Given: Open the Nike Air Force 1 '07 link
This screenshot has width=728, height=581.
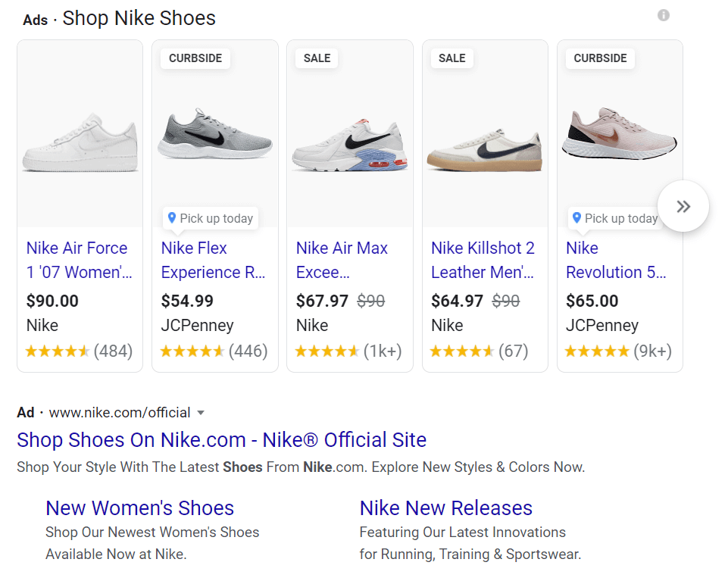Looking at the screenshot, I should (x=78, y=260).
